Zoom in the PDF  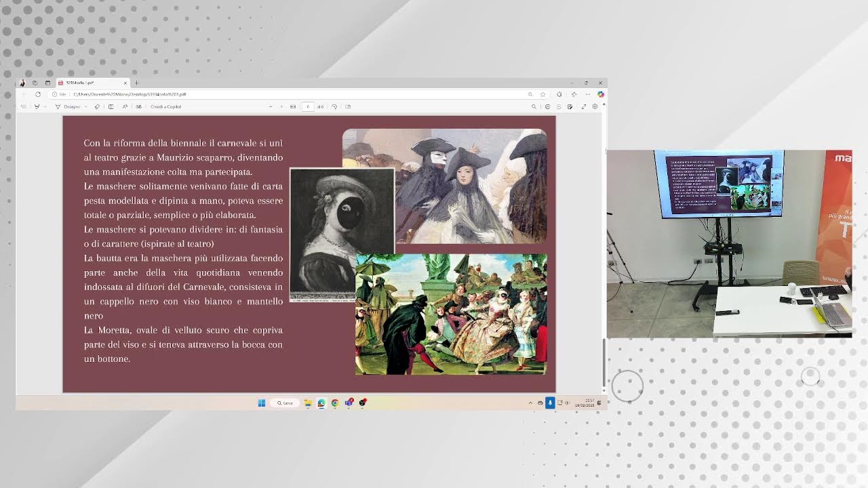click(x=281, y=106)
